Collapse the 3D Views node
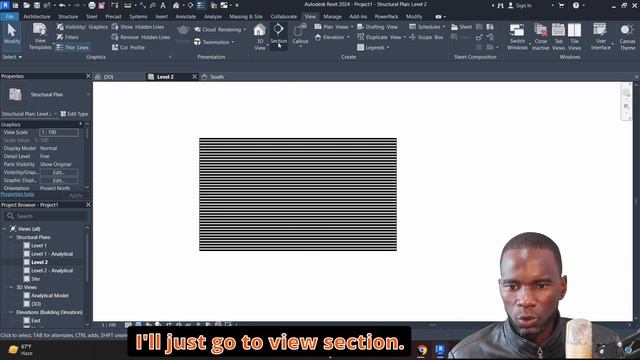 [11, 287]
